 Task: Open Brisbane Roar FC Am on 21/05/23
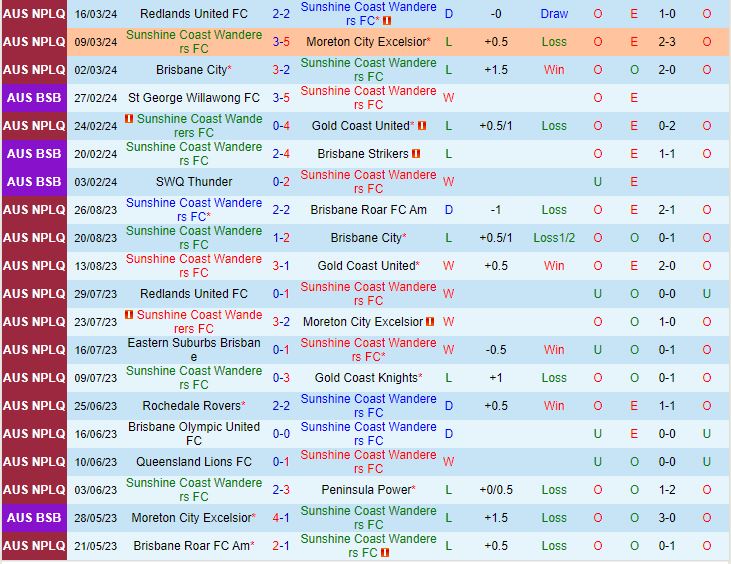point(191,546)
